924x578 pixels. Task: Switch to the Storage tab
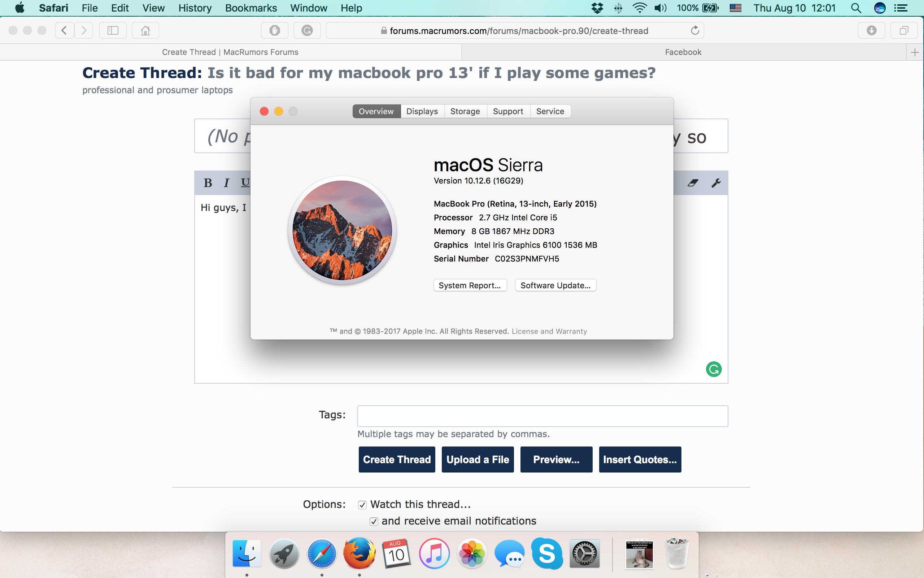click(465, 111)
